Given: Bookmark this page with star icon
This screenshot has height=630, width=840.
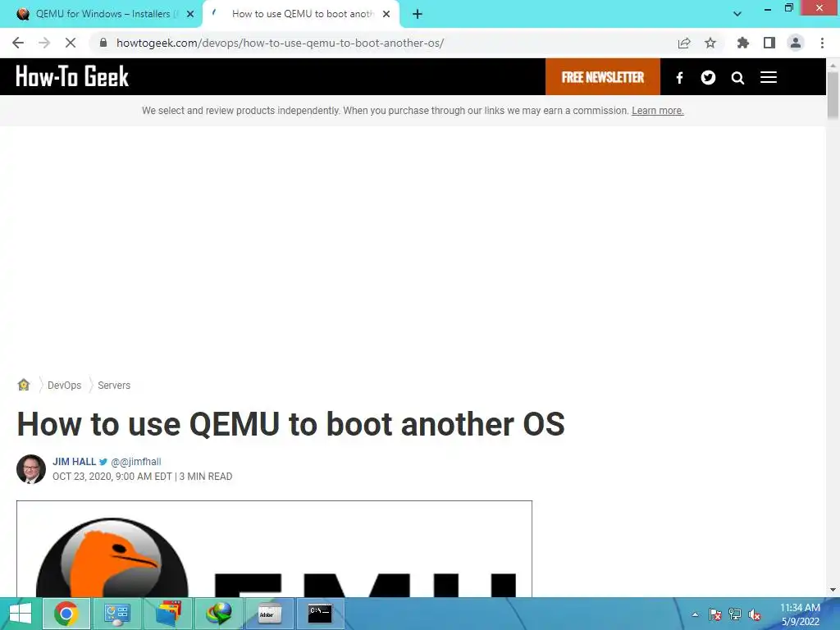Looking at the screenshot, I should (x=710, y=43).
